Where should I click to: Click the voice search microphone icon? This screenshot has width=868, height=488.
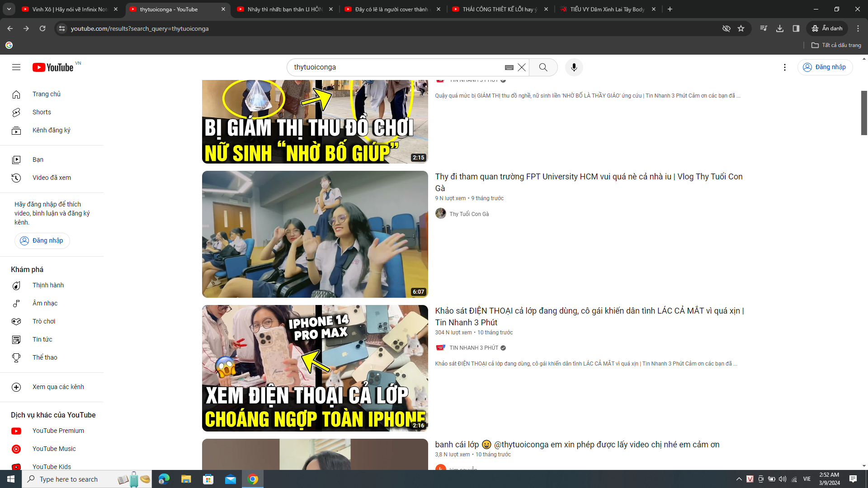(x=574, y=67)
